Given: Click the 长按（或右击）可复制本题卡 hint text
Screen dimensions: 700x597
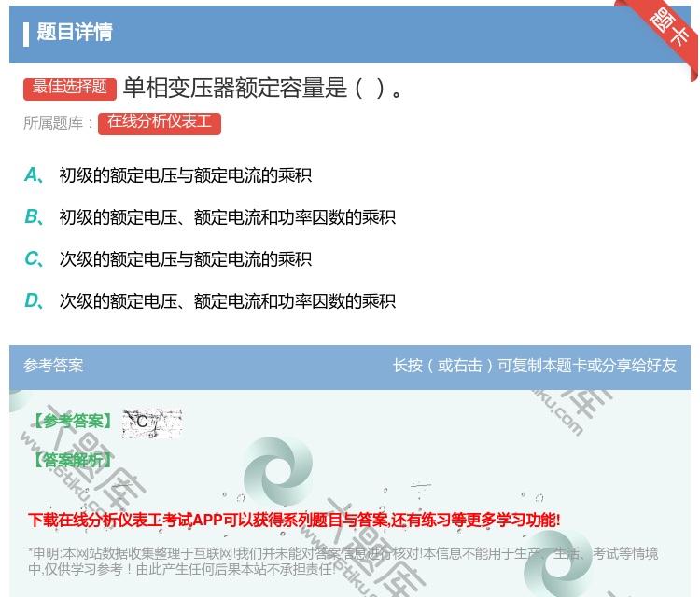Looking at the screenshot, I should [535, 366].
